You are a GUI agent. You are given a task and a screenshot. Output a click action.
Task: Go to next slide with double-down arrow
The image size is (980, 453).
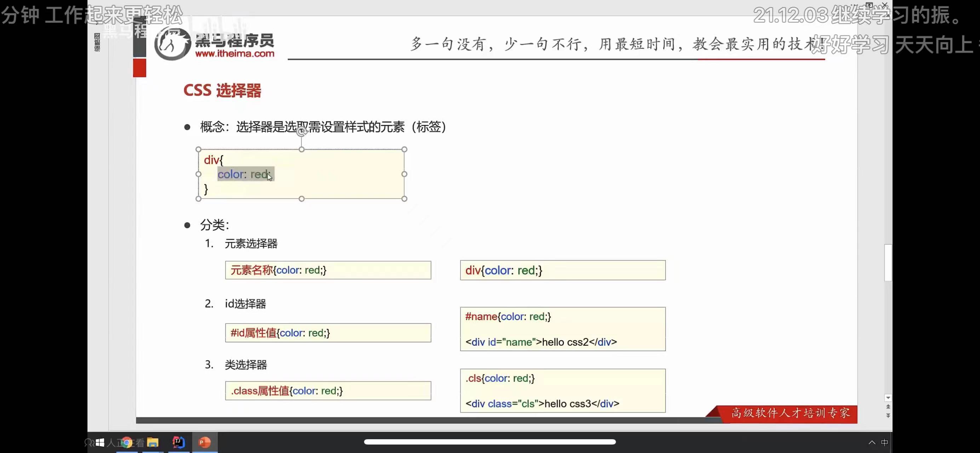(888, 416)
